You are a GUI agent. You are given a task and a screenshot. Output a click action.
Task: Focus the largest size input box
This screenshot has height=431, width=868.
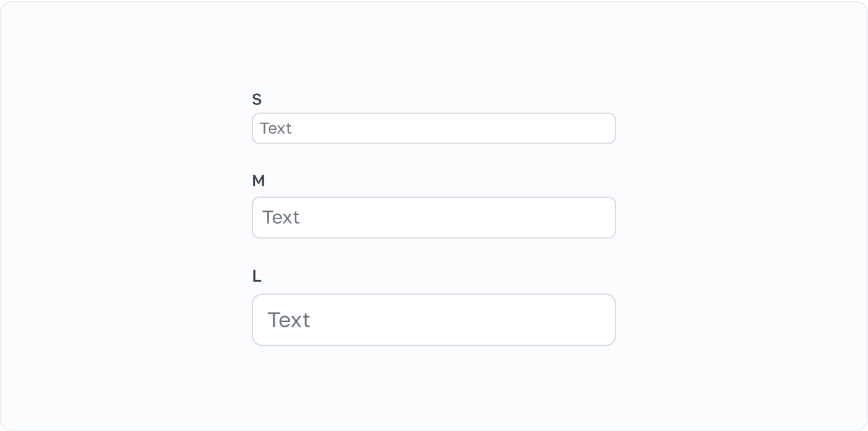pos(433,319)
